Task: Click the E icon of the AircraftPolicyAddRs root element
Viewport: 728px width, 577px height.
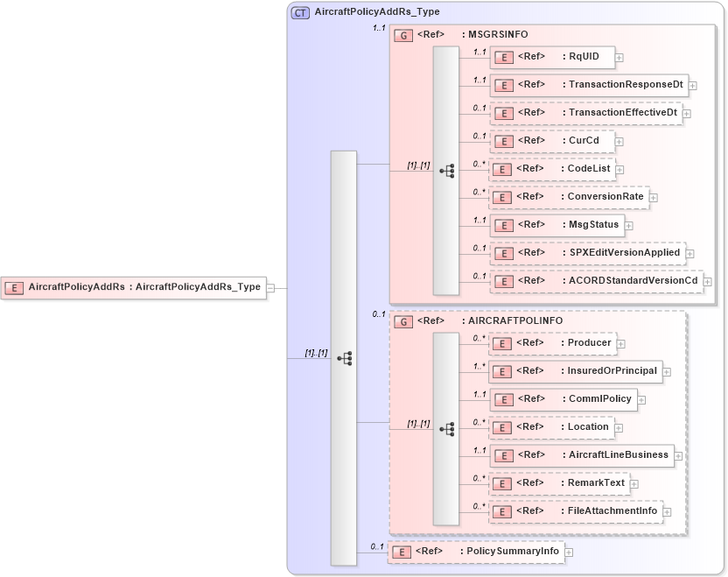Action: tap(14, 287)
